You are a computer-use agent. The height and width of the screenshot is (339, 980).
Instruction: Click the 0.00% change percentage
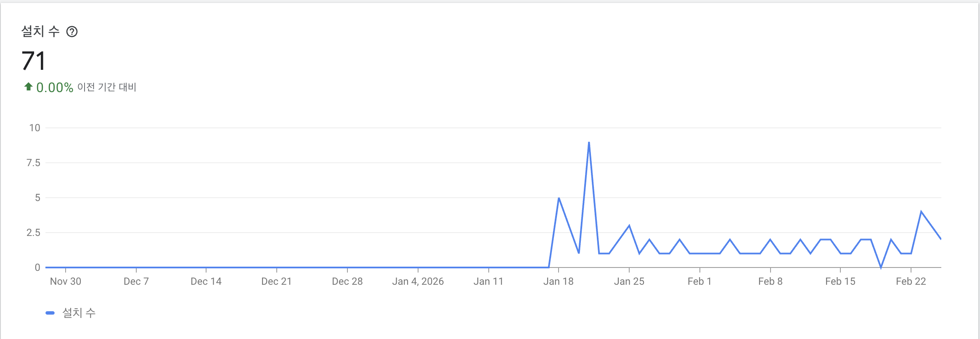pyautogui.click(x=55, y=87)
